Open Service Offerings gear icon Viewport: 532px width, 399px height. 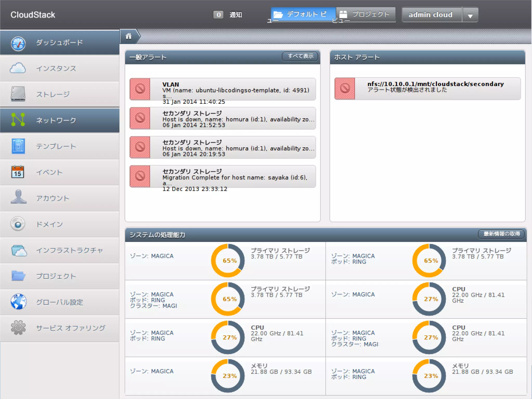pyautogui.click(x=18, y=328)
